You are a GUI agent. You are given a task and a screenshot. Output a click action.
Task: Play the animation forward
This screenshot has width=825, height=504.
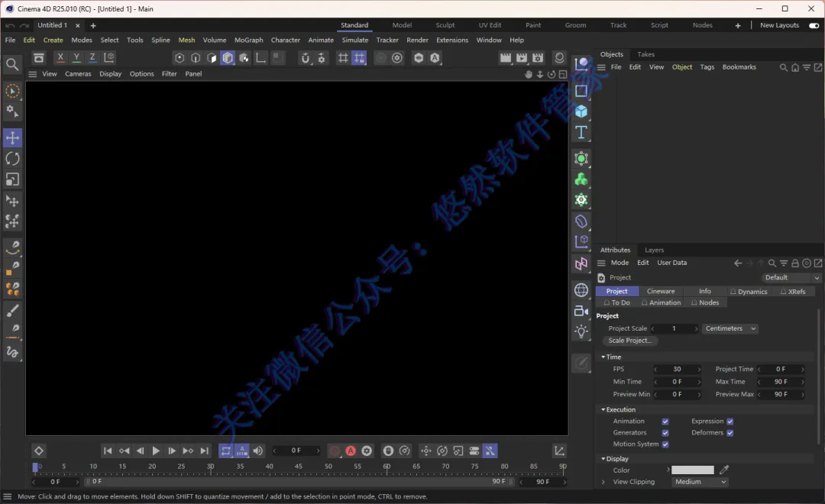click(156, 451)
